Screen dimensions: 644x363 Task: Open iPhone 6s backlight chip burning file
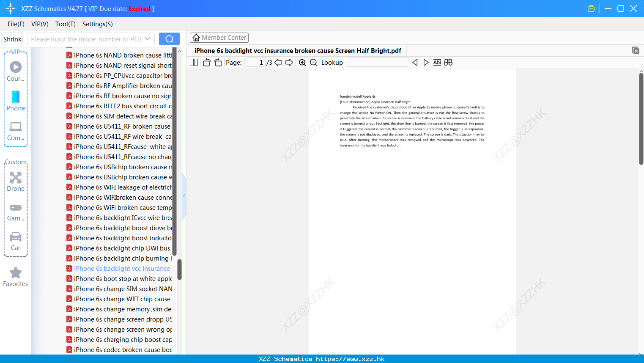[119, 258]
